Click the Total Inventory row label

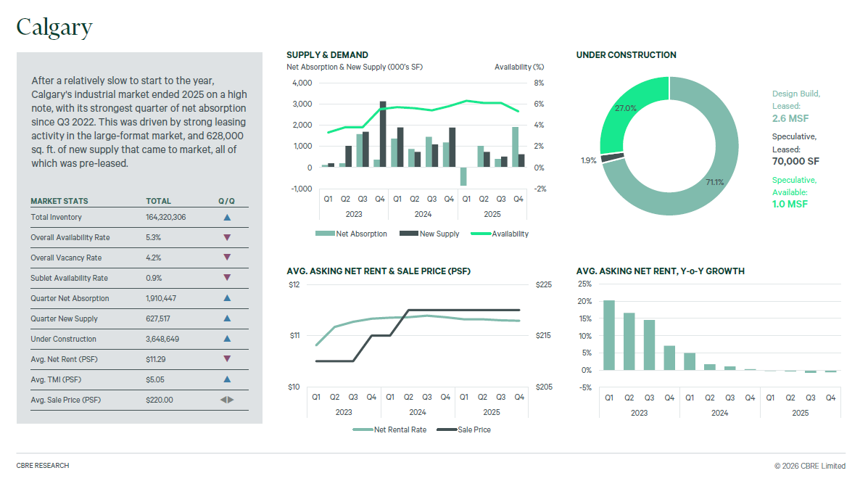coord(56,217)
